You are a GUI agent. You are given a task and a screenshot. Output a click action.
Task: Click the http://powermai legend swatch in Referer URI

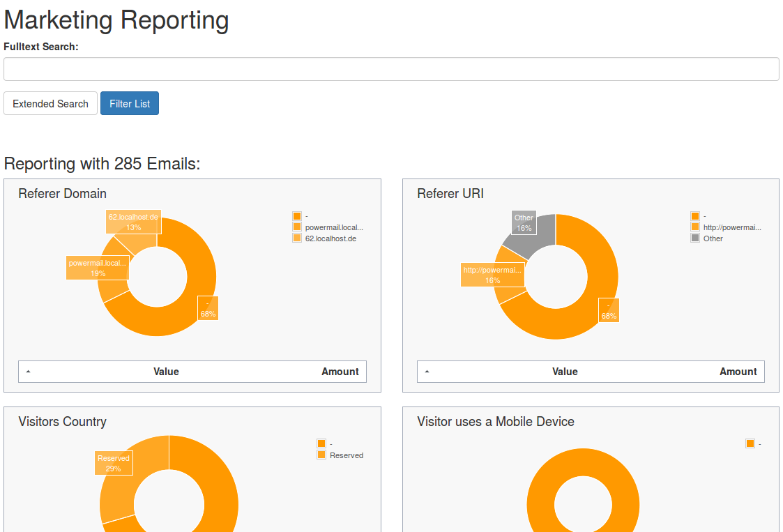coord(695,227)
